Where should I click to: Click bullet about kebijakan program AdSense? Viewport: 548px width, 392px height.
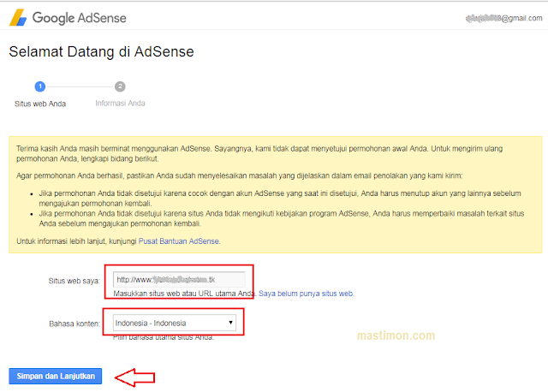coord(282,218)
